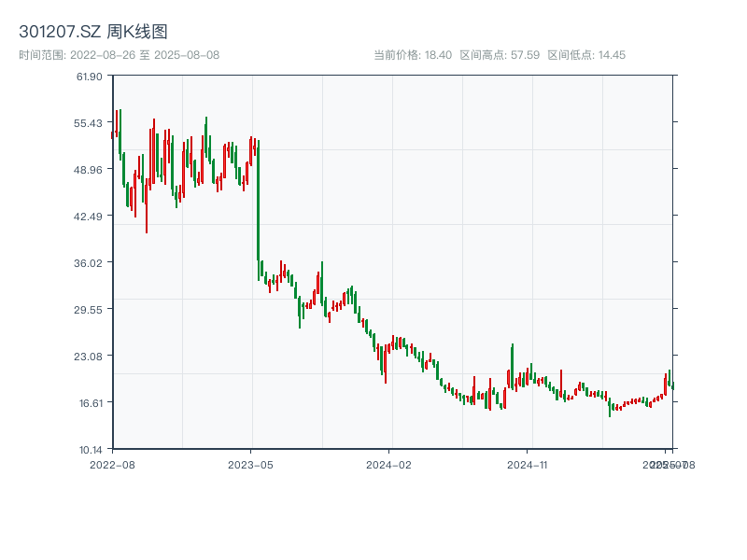This screenshot has height=560, width=747.
Task: Click the interval low label 区间低点: 14.45
Action: [x=586, y=55]
